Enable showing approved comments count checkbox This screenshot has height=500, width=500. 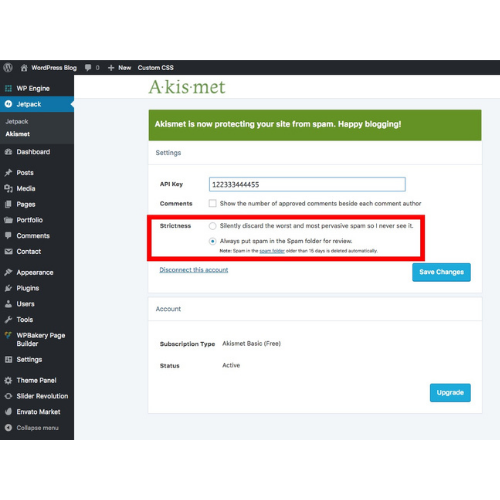click(212, 203)
